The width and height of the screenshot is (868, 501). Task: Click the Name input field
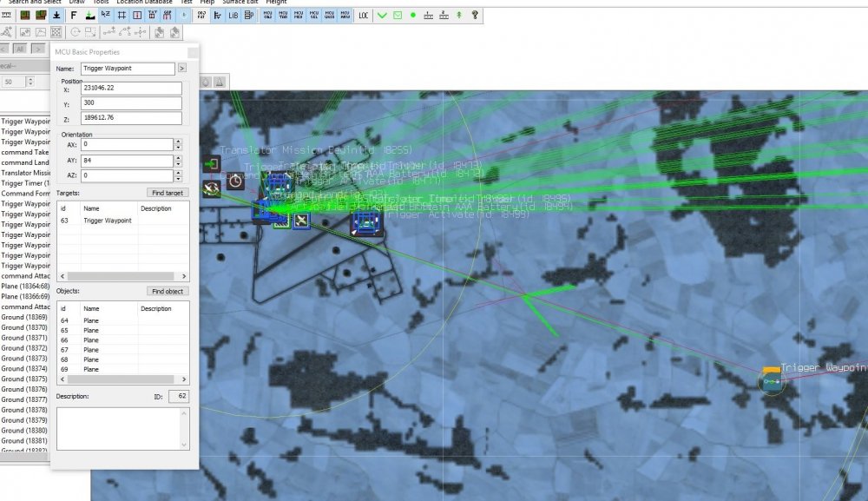(x=128, y=68)
